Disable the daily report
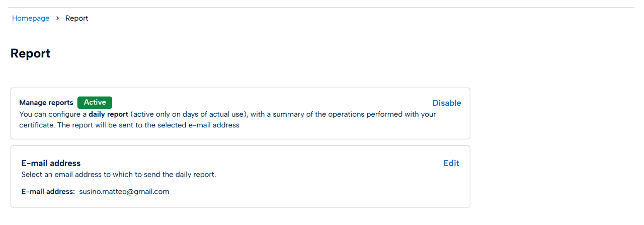This screenshot has height=225, width=644. [x=446, y=103]
